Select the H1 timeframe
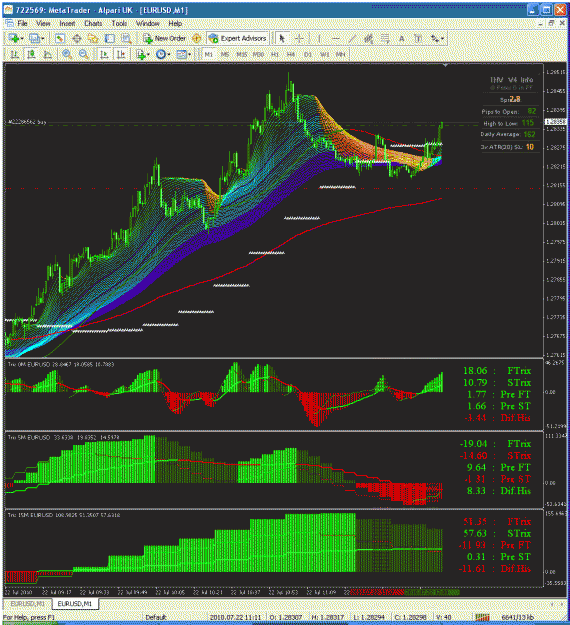570x625 pixels. point(275,54)
